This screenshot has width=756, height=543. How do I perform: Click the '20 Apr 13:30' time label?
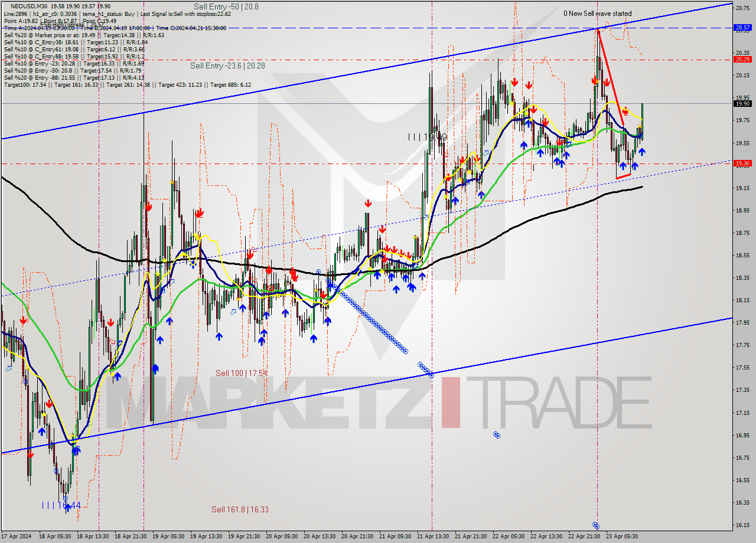[x=321, y=537]
